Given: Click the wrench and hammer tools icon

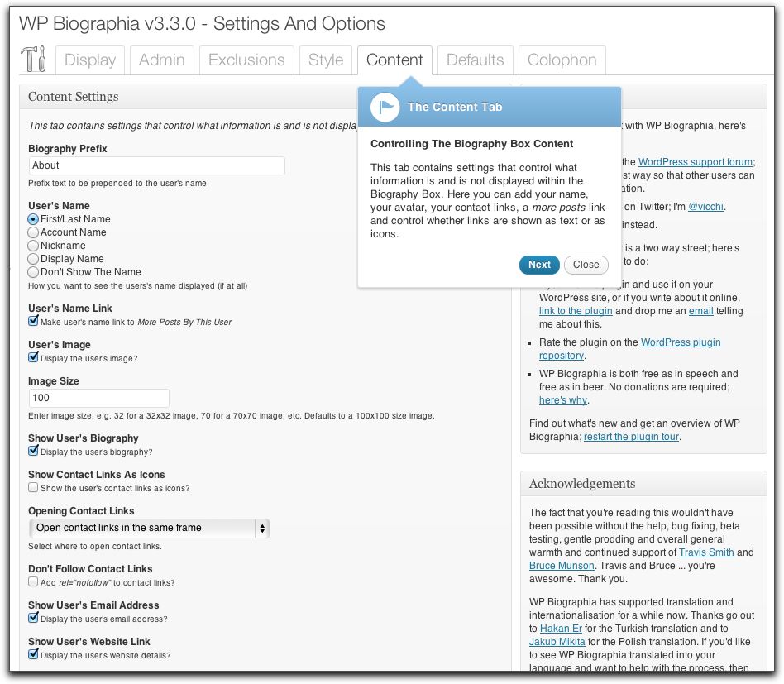Looking at the screenshot, I should pos(33,60).
